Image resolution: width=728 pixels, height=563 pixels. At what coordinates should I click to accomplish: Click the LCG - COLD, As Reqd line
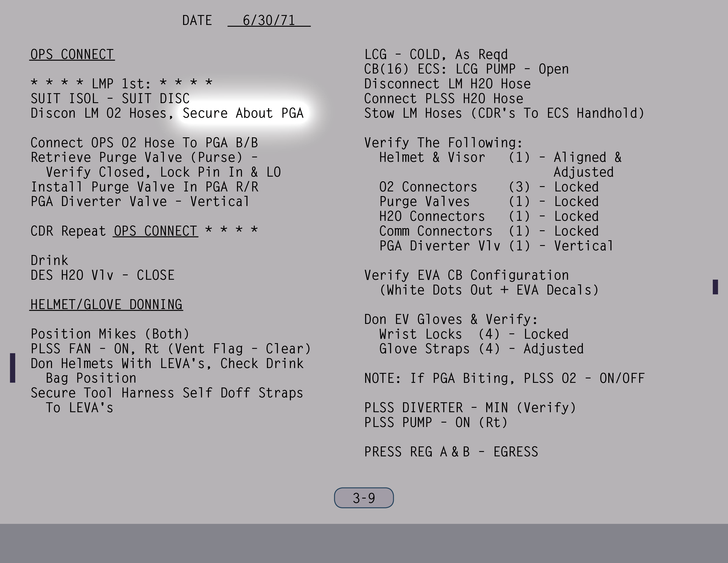[x=436, y=54]
